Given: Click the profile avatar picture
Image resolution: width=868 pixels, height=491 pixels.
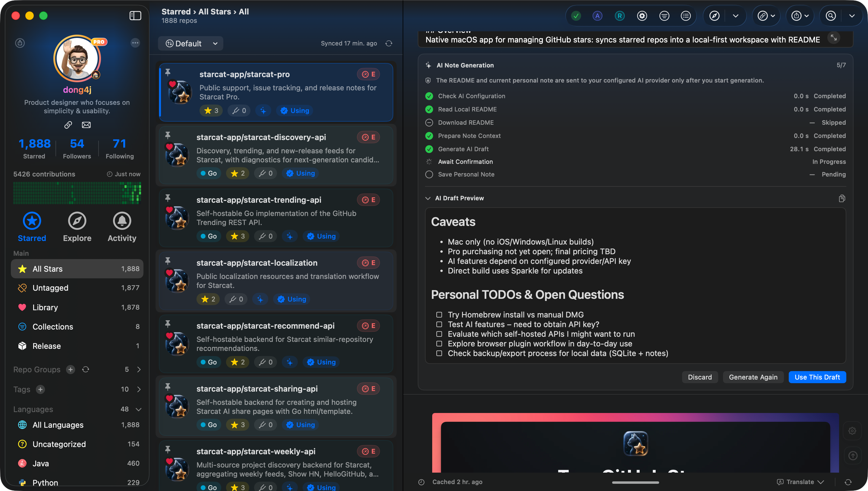Looking at the screenshot, I should [x=77, y=58].
